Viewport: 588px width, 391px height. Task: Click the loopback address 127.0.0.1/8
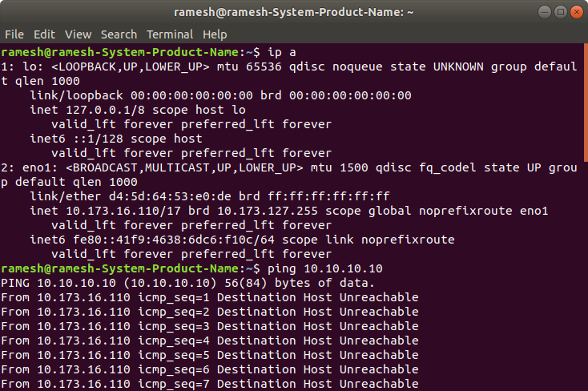pyautogui.click(x=106, y=110)
